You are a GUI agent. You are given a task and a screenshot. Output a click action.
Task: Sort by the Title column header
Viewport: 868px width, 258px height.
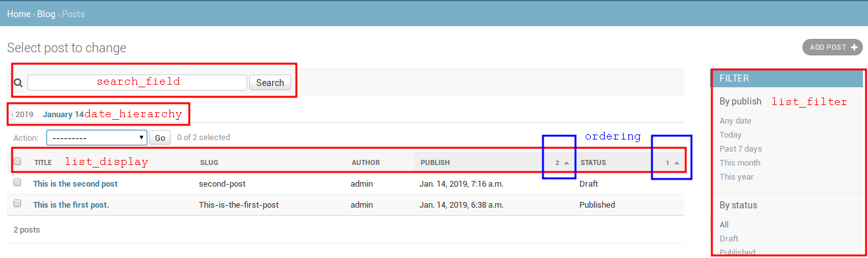43,163
